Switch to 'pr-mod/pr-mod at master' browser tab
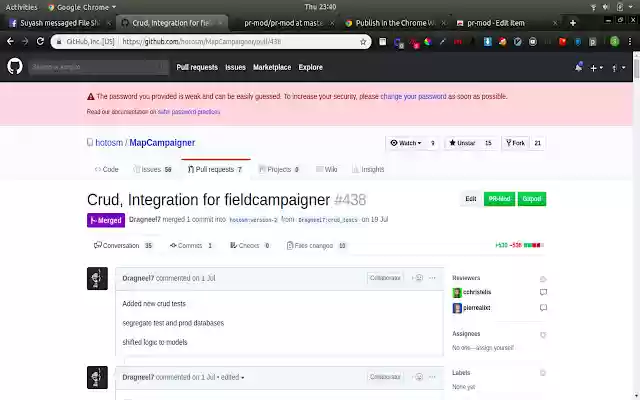The image size is (640, 400). (x=284, y=23)
